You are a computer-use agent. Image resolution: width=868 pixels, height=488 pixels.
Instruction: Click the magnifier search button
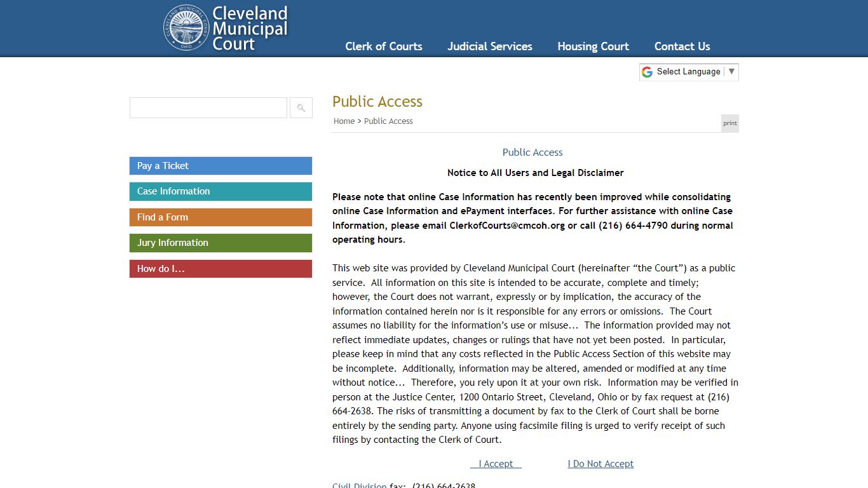tap(301, 108)
